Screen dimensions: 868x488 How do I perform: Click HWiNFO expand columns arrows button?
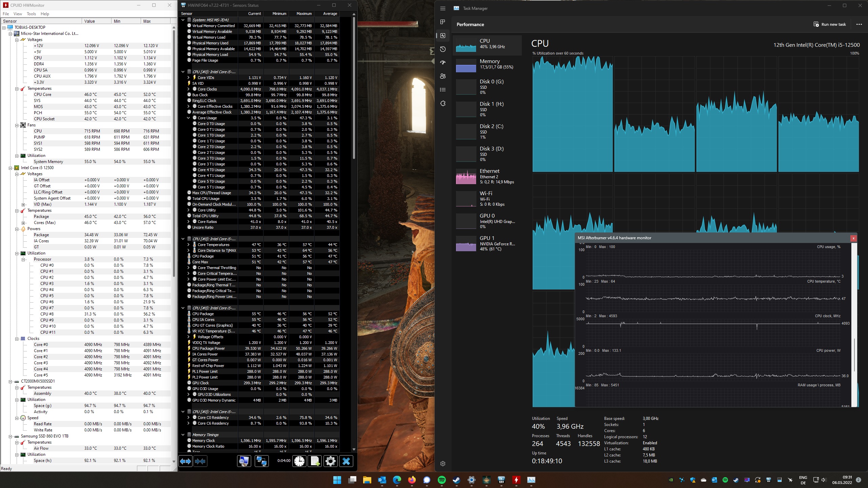(185, 461)
